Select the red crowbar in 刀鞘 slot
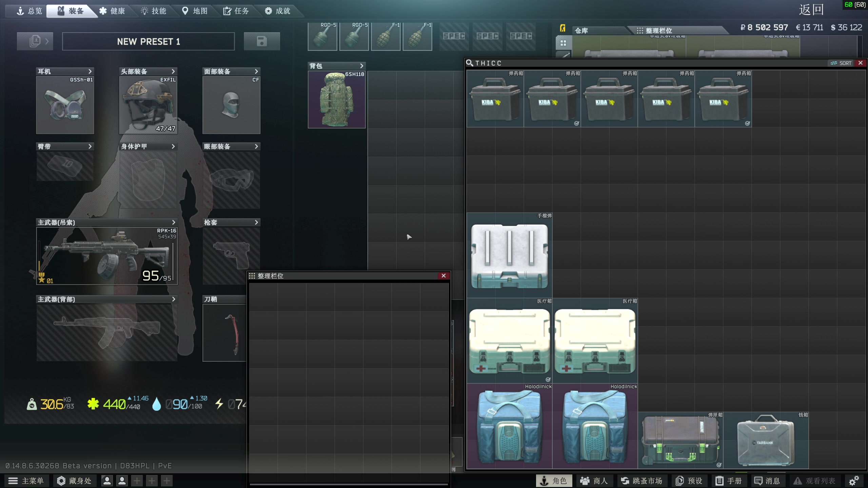The width and height of the screenshot is (868, 488). [225, 333]
